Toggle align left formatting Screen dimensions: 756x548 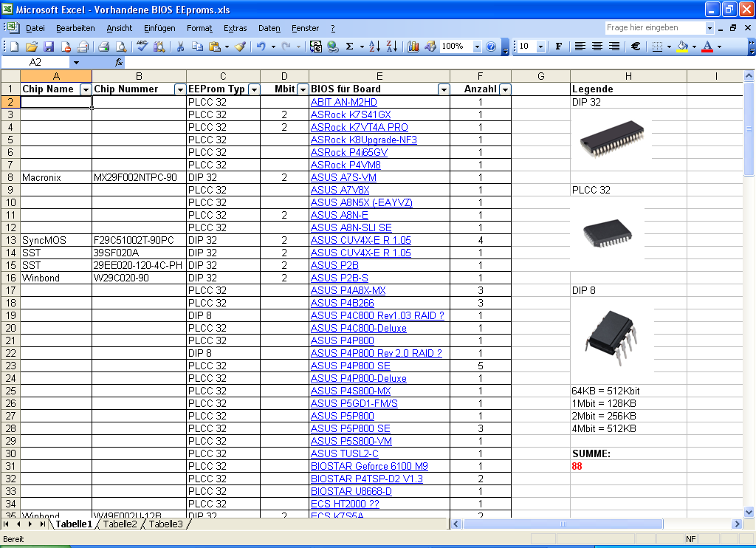[580, 47]
